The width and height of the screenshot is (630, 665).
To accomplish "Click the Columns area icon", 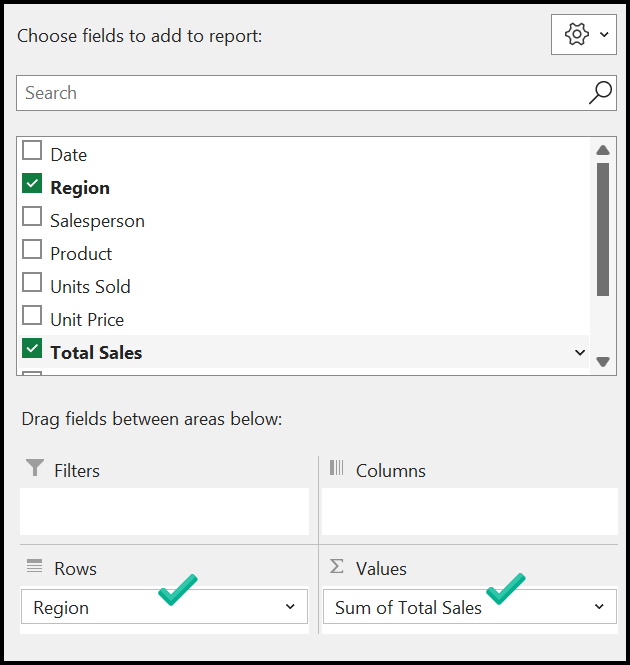I will [336, 469].
